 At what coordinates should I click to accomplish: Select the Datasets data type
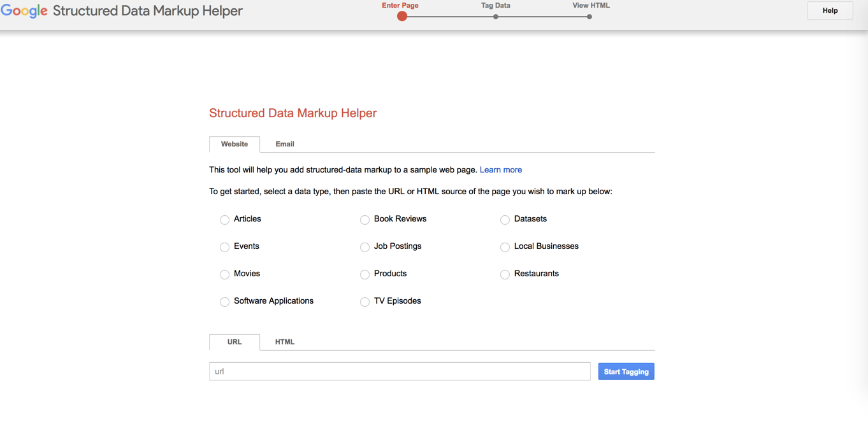pos(505,220)
